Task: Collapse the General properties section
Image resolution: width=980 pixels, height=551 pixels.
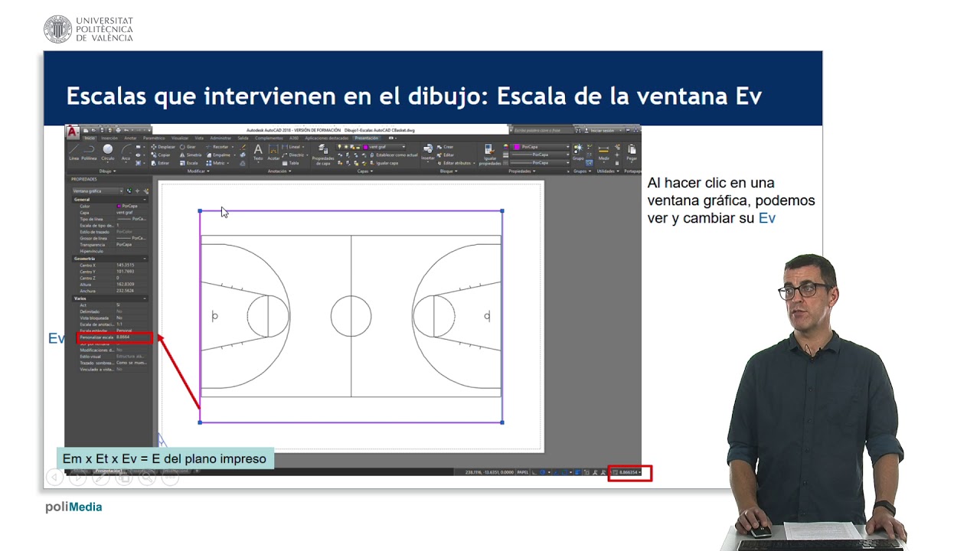Action: [145, 200]
